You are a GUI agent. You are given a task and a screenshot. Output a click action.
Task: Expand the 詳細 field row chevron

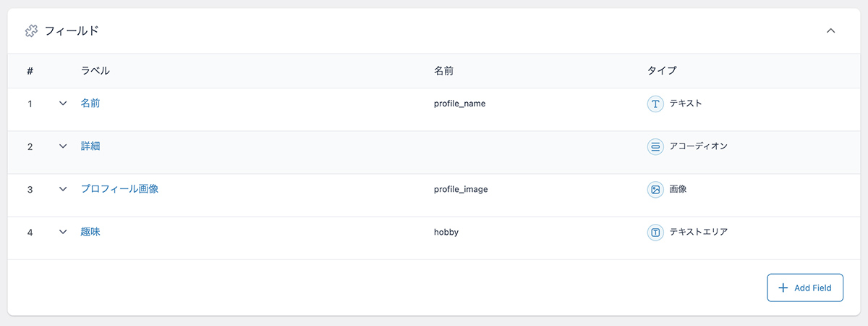tap(63, 146)
